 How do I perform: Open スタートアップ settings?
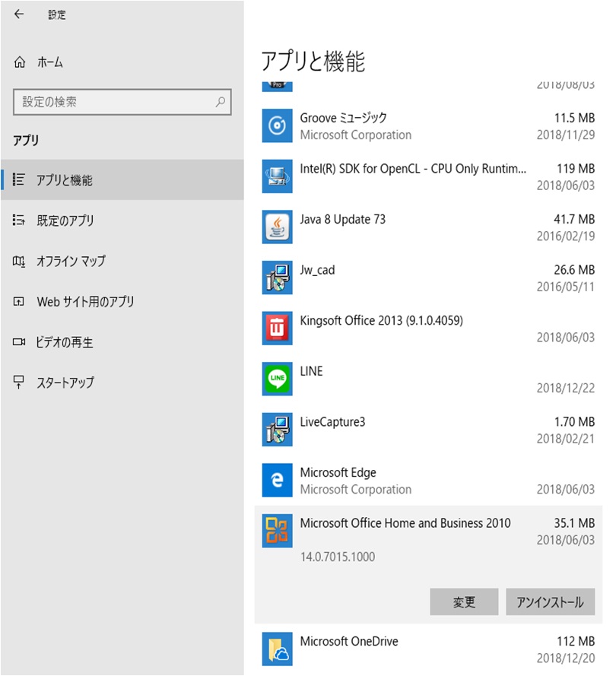coord(122,382)
